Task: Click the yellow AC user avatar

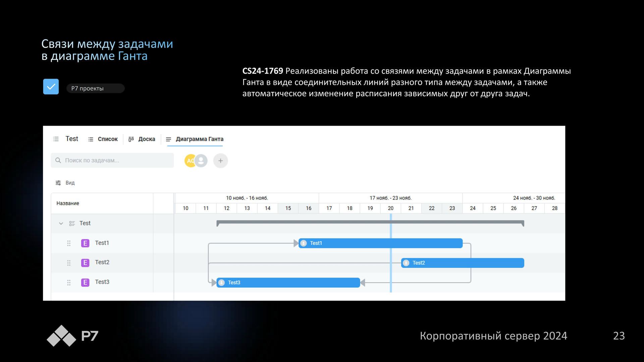Action: coord(190,161)
